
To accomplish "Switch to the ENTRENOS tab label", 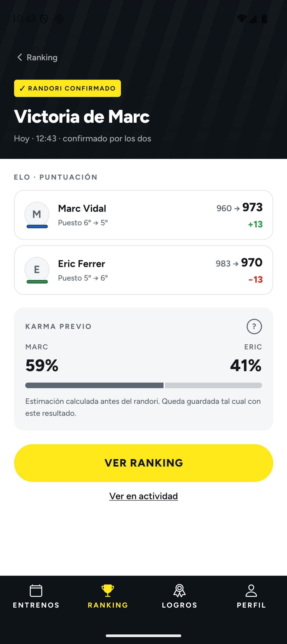I will [36, 605].
